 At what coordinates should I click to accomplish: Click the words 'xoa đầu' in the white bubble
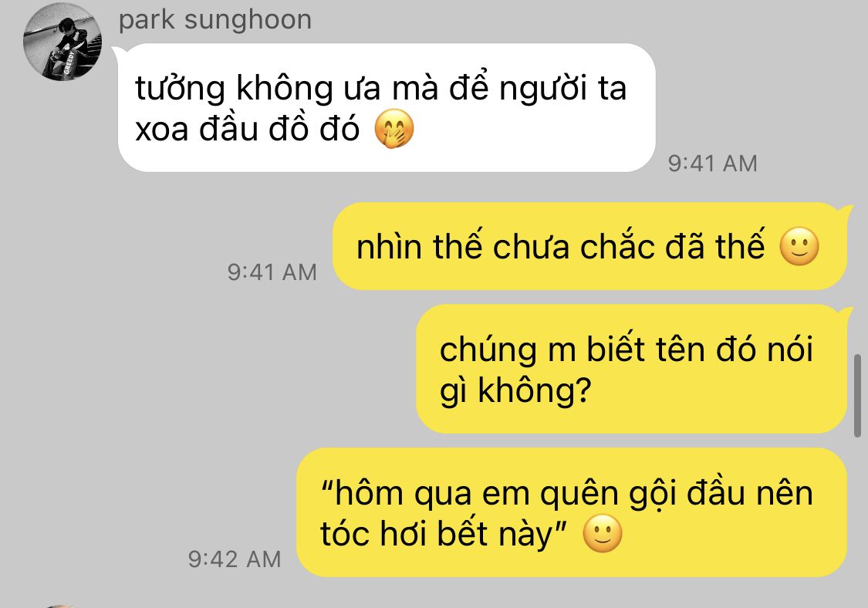(197, 129)
